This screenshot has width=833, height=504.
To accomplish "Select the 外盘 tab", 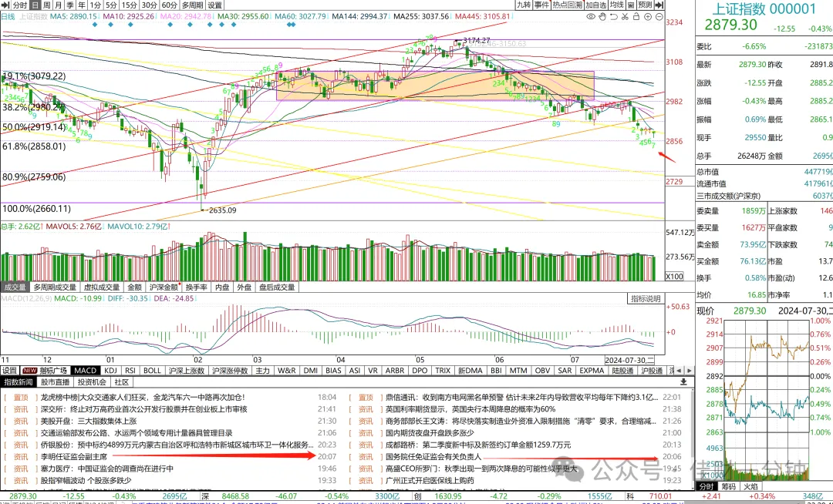I will pos(245,287).
